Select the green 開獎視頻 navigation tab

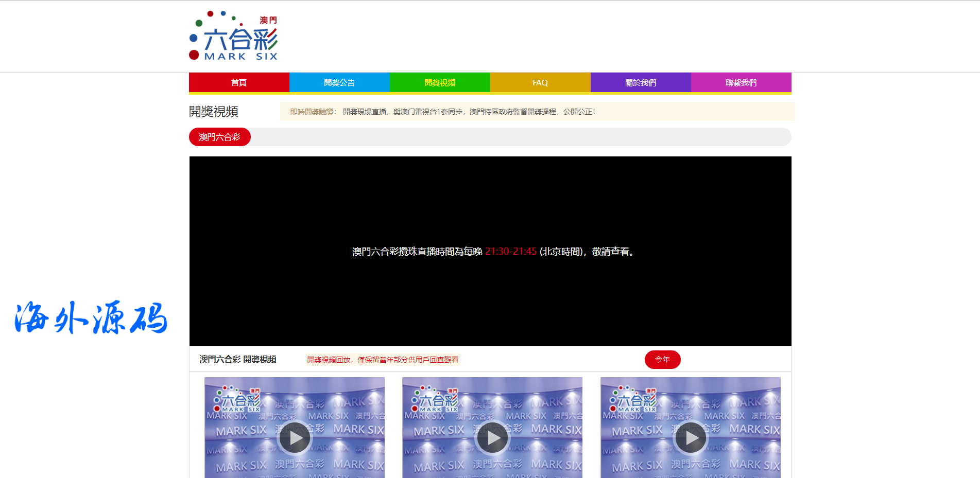pyautogui.click(x=440, y=82)
